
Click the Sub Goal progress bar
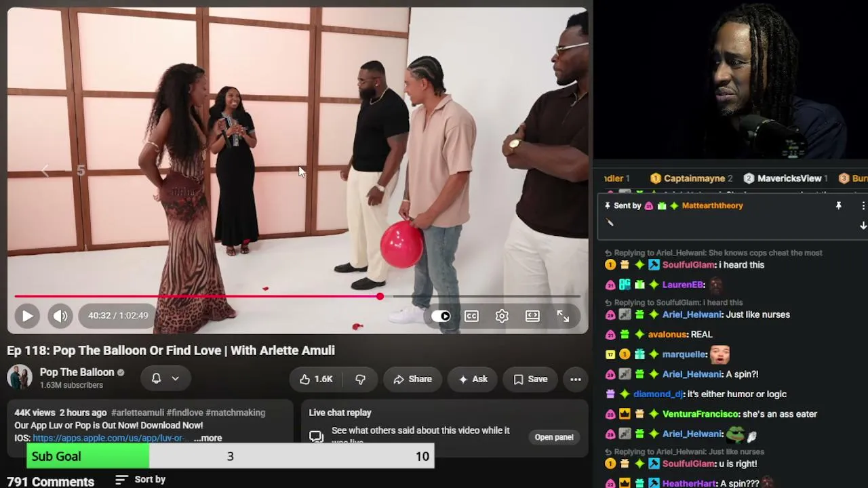pyautogui.click(x=231, y=456)
